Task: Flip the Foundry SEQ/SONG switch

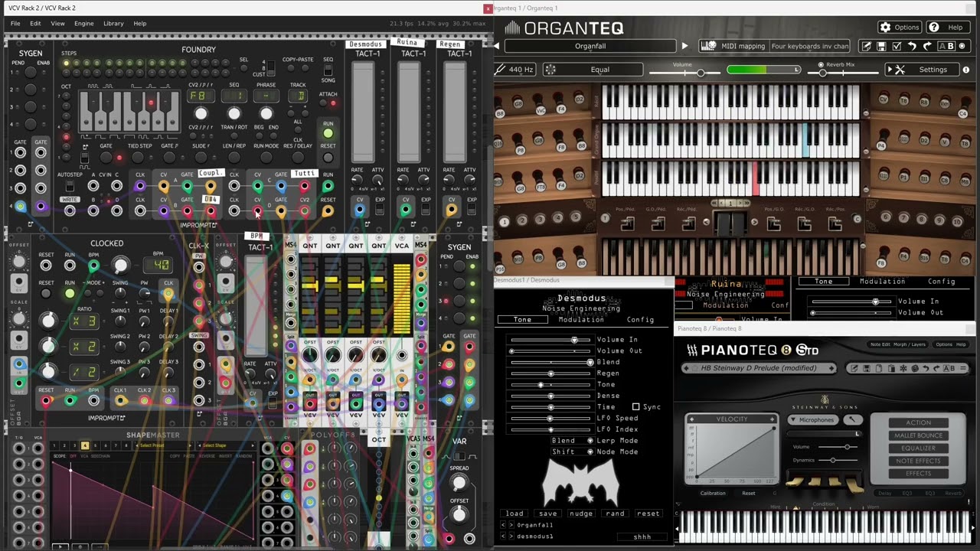Action: [328, 70]
